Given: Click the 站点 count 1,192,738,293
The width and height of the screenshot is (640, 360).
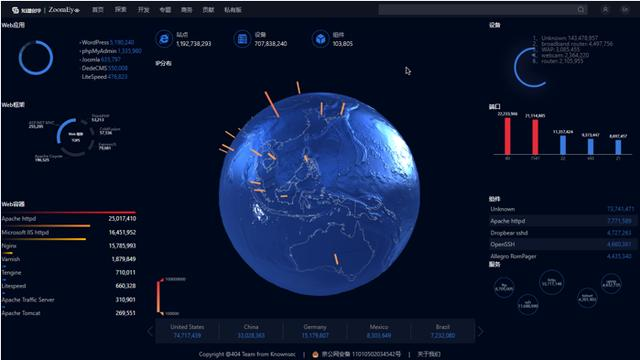Looking at the screenshot, I should (193, 44).
